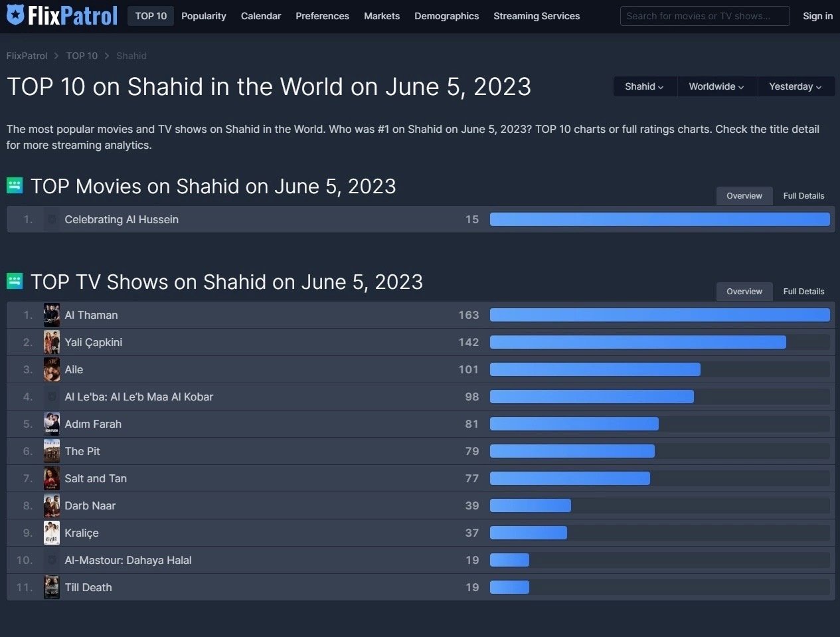Click the Shahid icon beside TOP Movies heading
The image size is (840, 637).
pyautogui.click(x=15, y=185)
